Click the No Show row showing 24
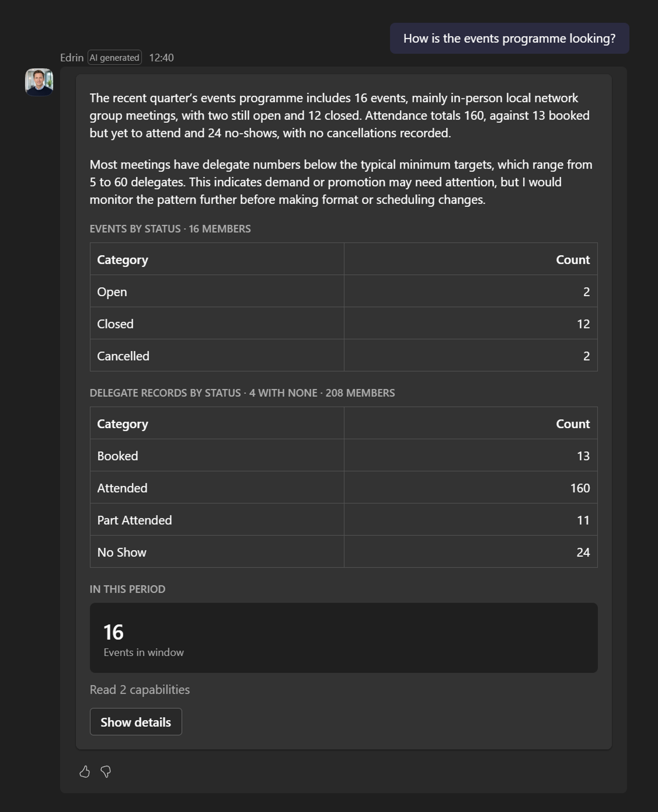This screenshot has height=812, width=658. pos(343,552)
